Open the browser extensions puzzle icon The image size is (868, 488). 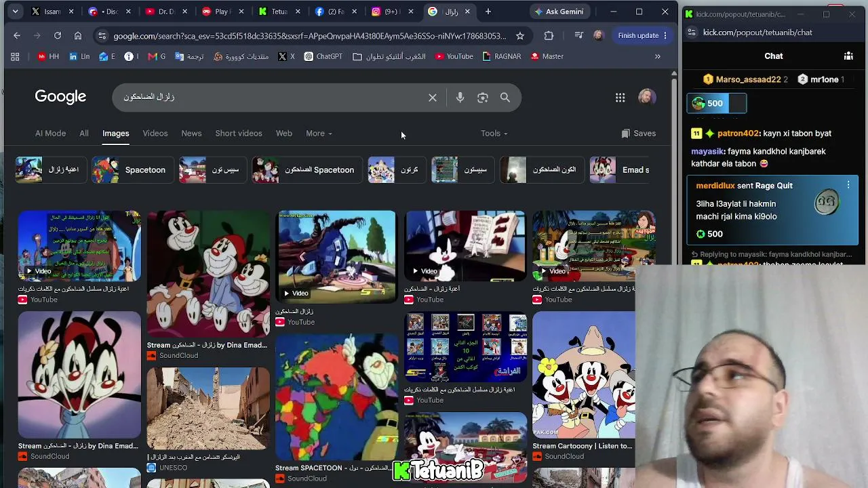[x=549, y=35]
